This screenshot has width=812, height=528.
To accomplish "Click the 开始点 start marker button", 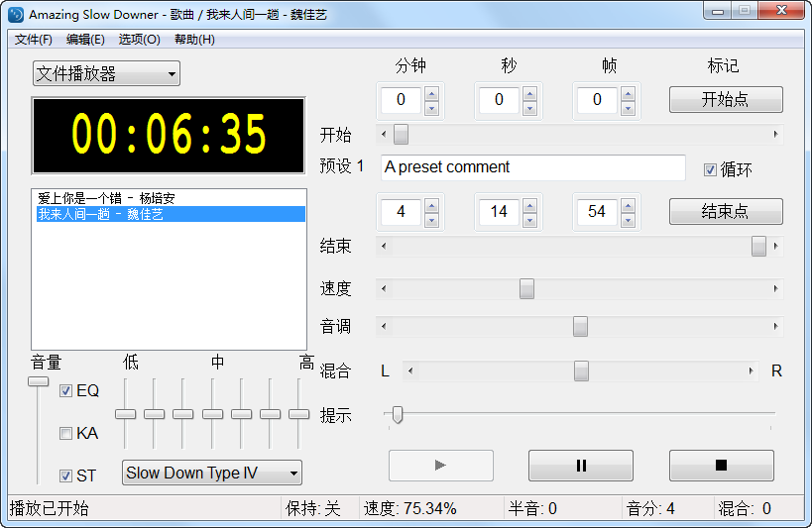I will point(726,100).
